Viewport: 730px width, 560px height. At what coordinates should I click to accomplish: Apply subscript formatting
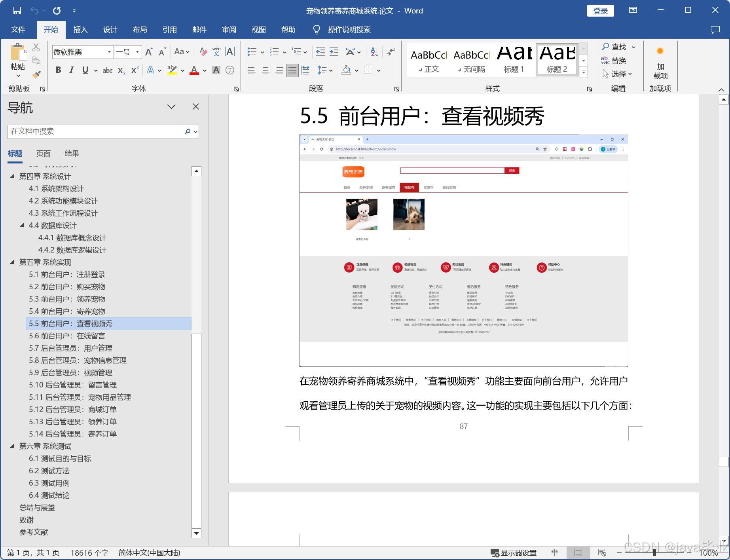click(x=121, y=70)
